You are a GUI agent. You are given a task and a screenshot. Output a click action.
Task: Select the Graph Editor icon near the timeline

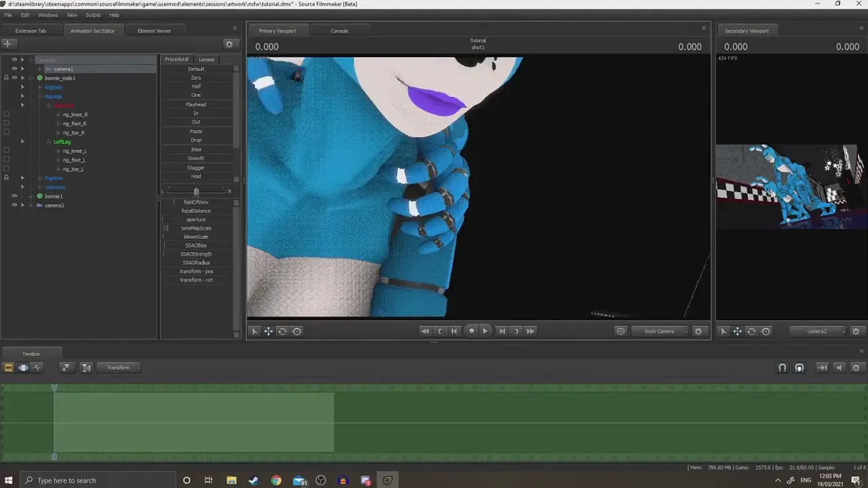[x=37, y=367]
